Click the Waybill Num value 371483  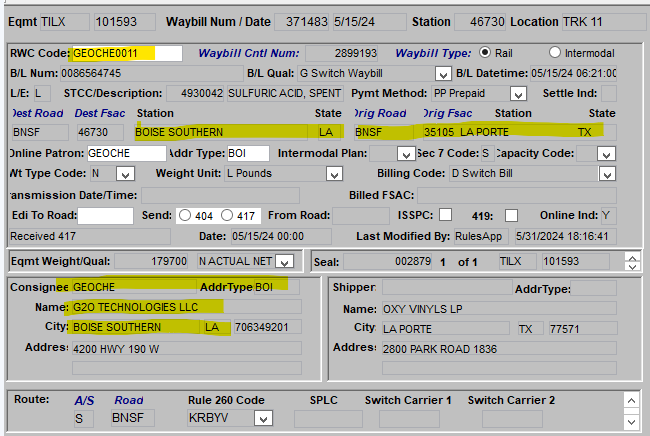click(302, 22)
